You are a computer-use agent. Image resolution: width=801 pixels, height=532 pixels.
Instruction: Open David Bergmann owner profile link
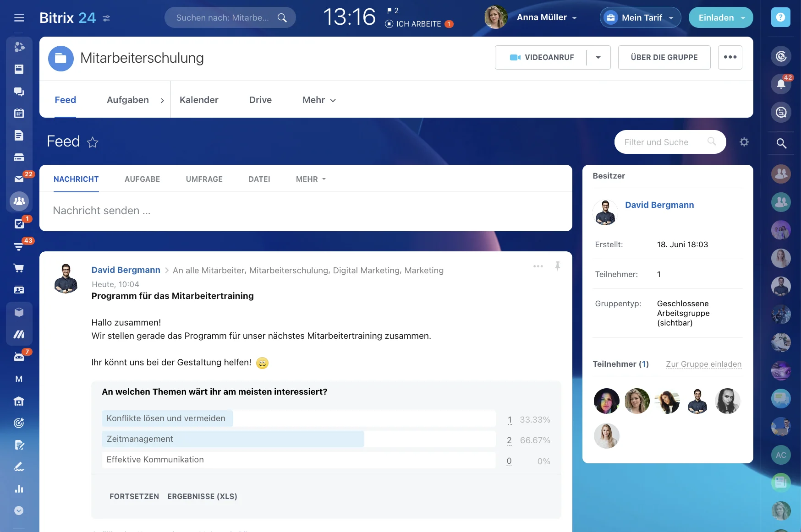pos(659,205)
